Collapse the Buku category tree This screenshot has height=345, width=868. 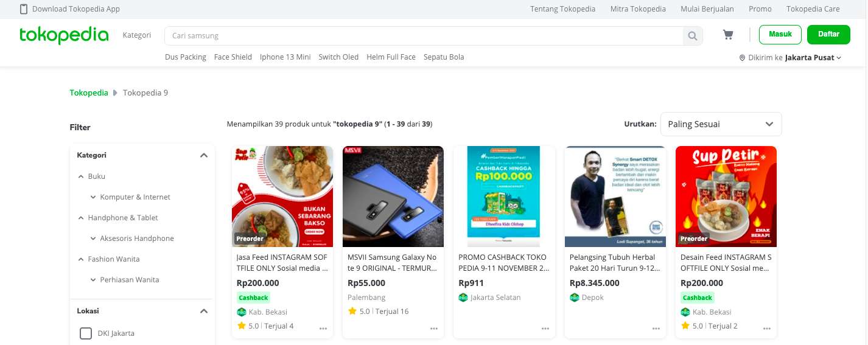81,176
